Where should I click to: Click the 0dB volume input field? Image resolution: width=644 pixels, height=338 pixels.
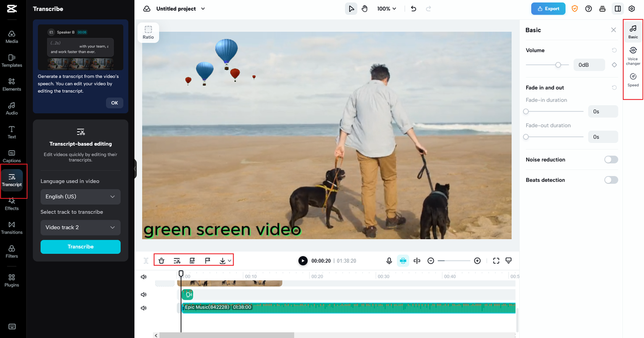589,65
